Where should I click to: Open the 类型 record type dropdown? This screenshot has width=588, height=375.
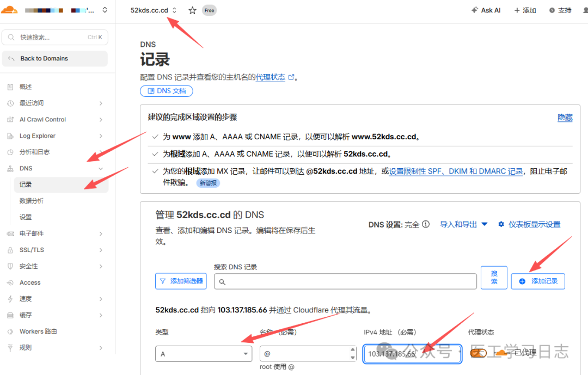[x=204, y=354]
